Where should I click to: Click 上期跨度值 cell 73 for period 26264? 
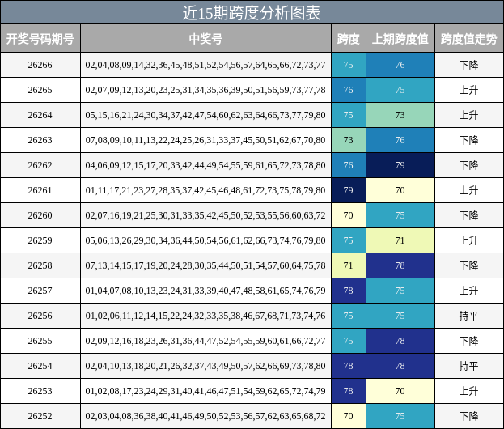point(400,115)
